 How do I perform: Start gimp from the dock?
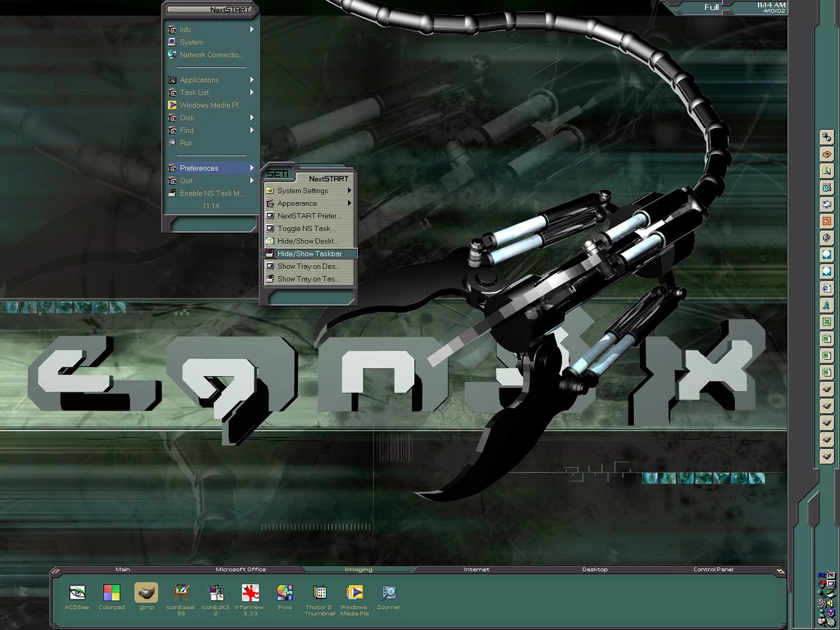(x=146, y=593)
